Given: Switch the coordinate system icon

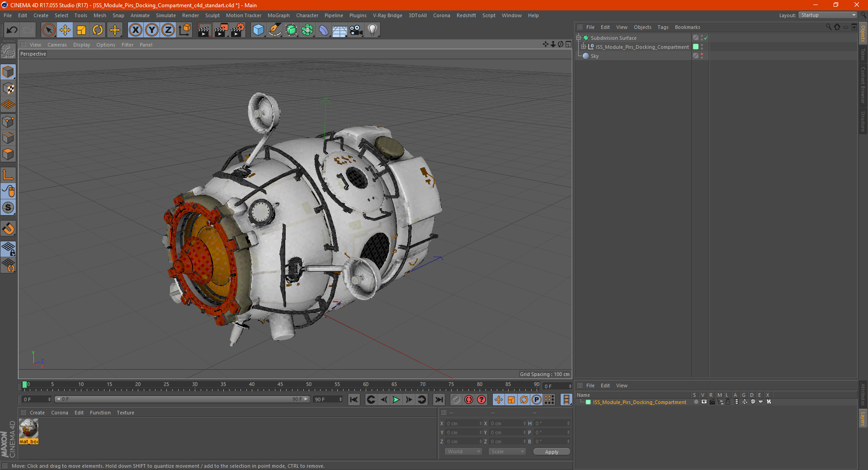Looking at the screenshot, I should tap(185, 30).
